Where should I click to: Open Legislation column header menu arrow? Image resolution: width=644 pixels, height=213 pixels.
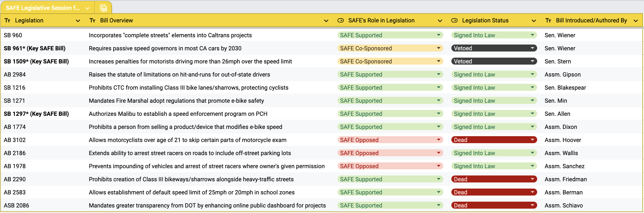pyautogui.click(x=78, y=21)
